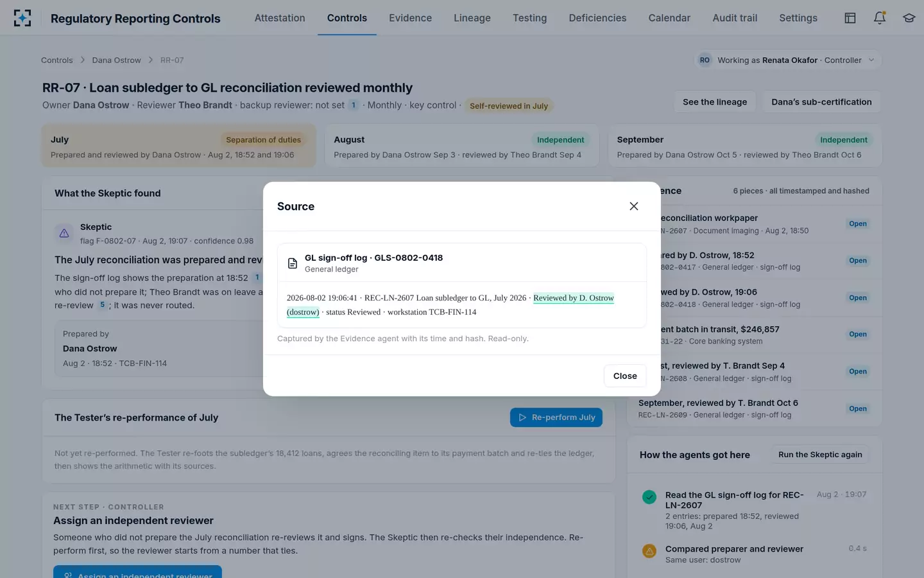Click citation badge 5 after re-review
Screen dimensions: 924x578
tap(102, 305)
